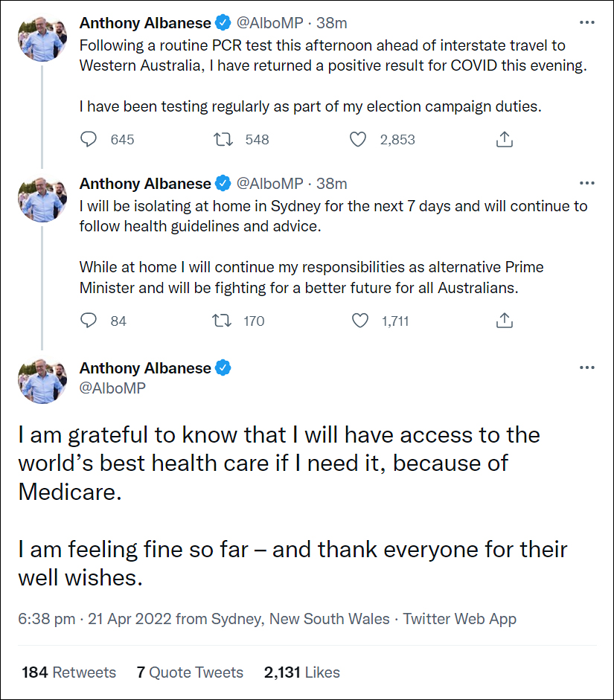Open avatar on the main Medicare tweet
The height and width of the screenshot is (700, 614).
pyautogui.click(x=42, y=380)
